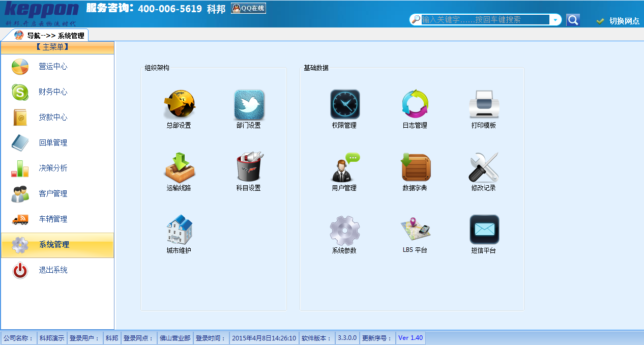Launch 用户管理 agent icon
This screenshot has width=644, height=345.
(344, 167)
